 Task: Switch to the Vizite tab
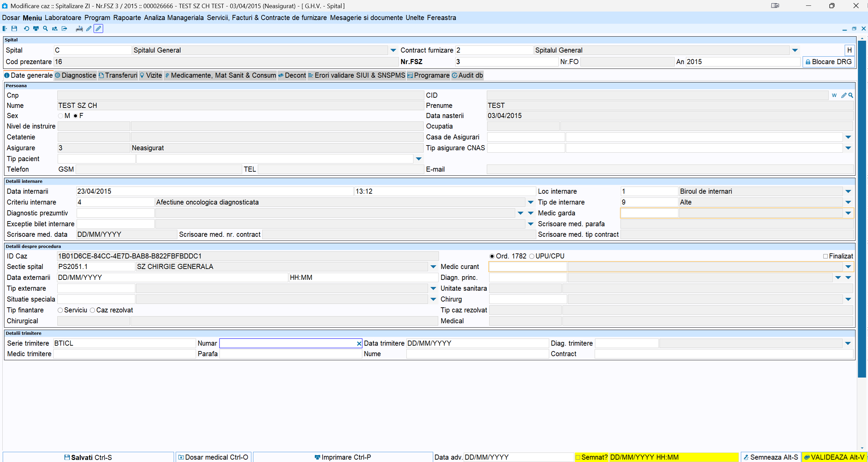(151, 75)
